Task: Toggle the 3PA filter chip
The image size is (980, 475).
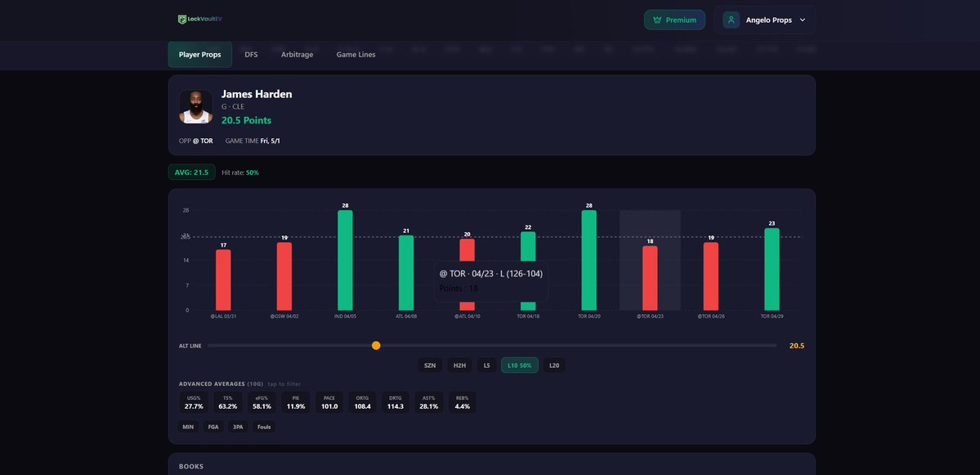Action: (x=238, y=427)
